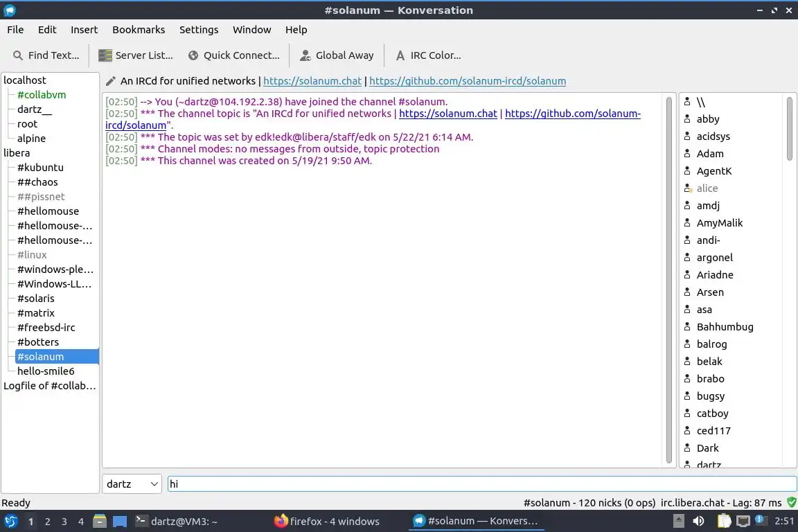Switch to workspace 2 in the pager
The width and height of the screenshot is (798, 532).
[x=47, y=522]
